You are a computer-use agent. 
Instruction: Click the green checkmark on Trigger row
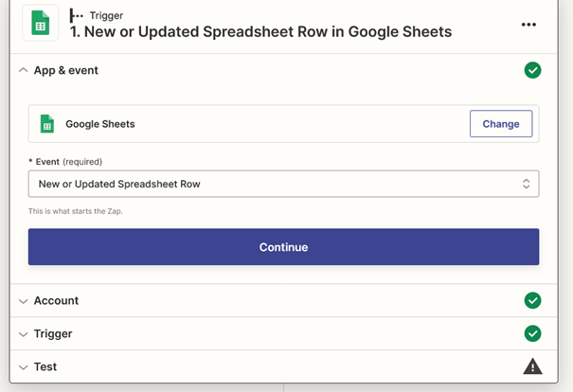(532, 333)
